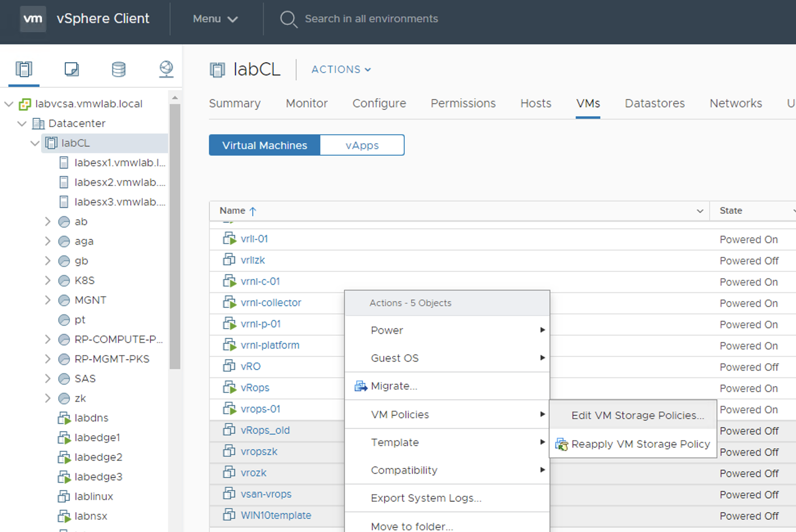Switch to Virtual Machines view

click(265, 145)
